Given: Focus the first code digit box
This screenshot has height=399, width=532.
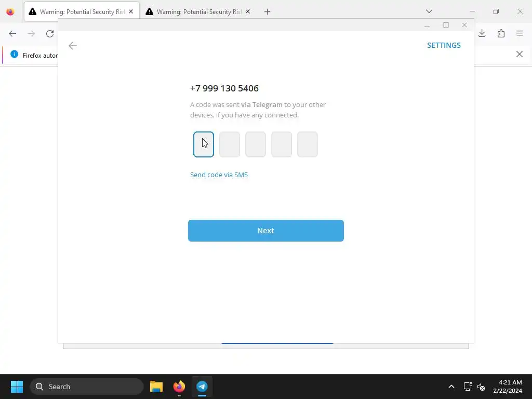Looking at the screenshot, I should point(204,144).
